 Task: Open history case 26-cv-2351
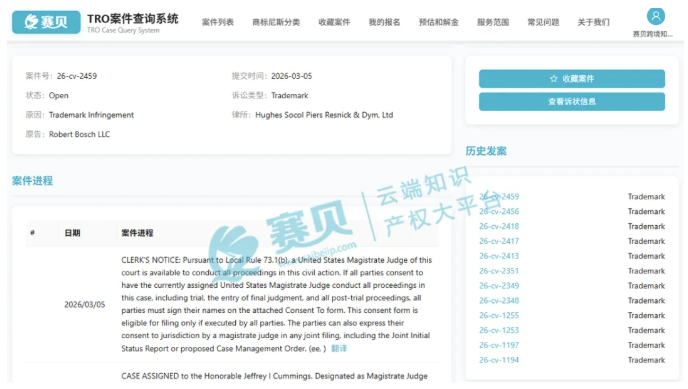click(x=499, y=271)
